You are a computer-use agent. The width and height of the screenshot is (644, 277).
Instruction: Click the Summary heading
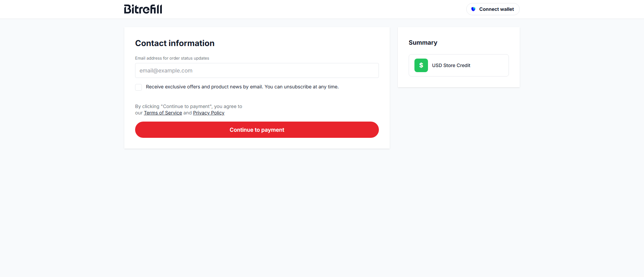click(423, 43)
